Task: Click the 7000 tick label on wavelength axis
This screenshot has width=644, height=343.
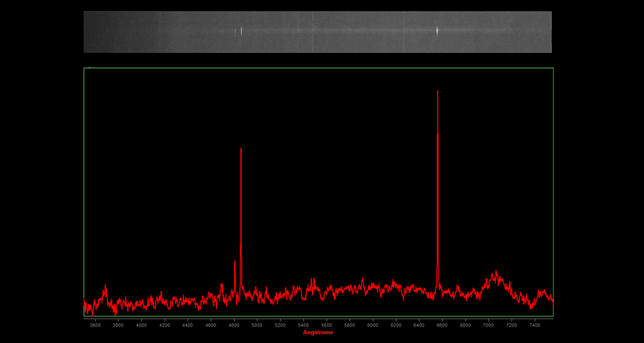Action: 488,324
